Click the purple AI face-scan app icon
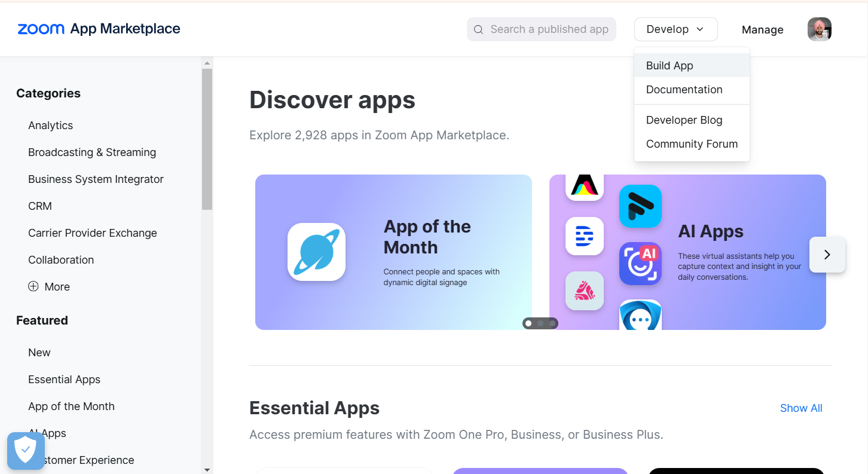Image resolution: width=868 pixels, height=474 pixels. 640,264
